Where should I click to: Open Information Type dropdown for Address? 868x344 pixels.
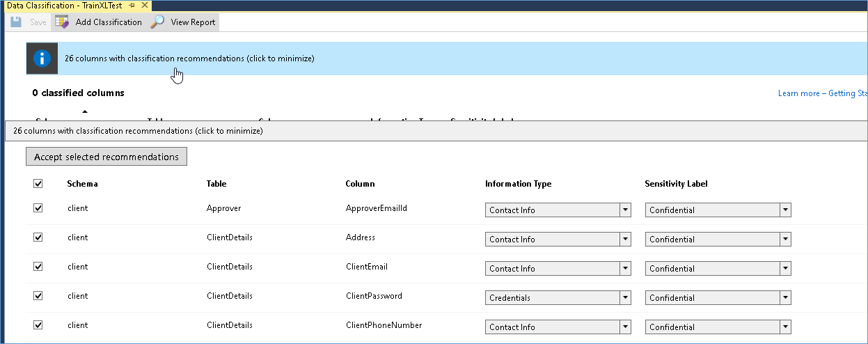pyautogui.click(x=558, y=240)
